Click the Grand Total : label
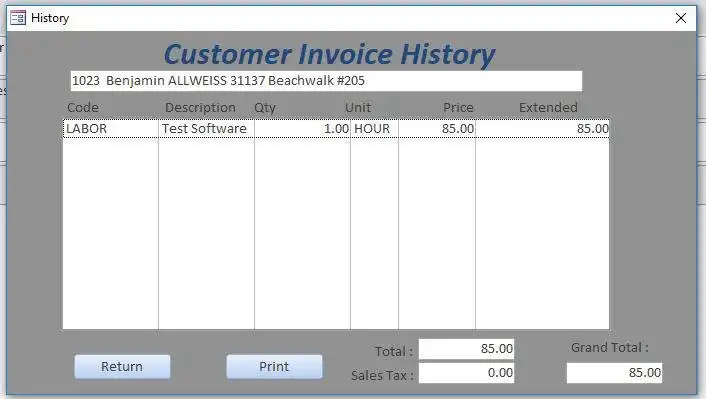 coord(610,348)
